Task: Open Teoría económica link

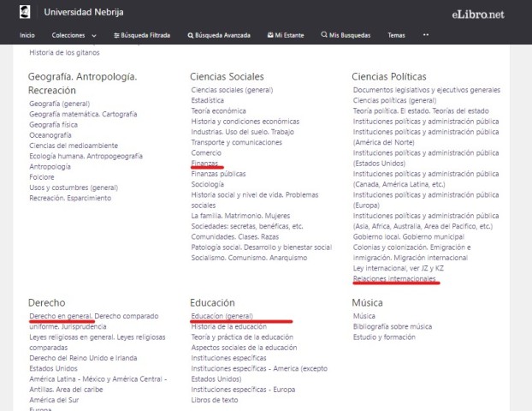Action: click(x=218, y=111)
